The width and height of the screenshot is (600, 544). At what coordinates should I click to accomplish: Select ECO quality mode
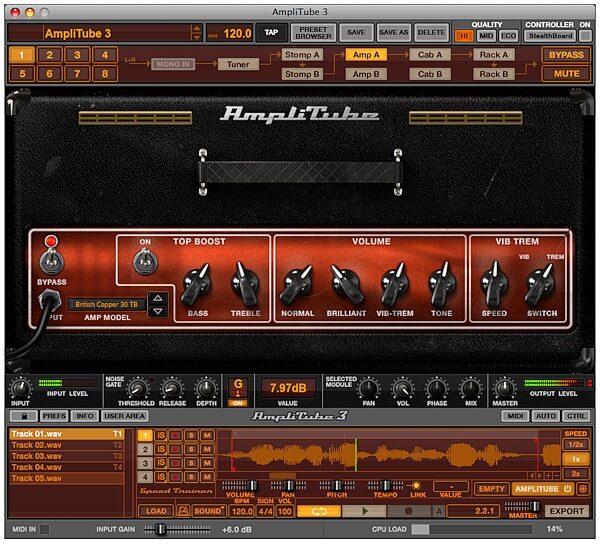[509, 36]
